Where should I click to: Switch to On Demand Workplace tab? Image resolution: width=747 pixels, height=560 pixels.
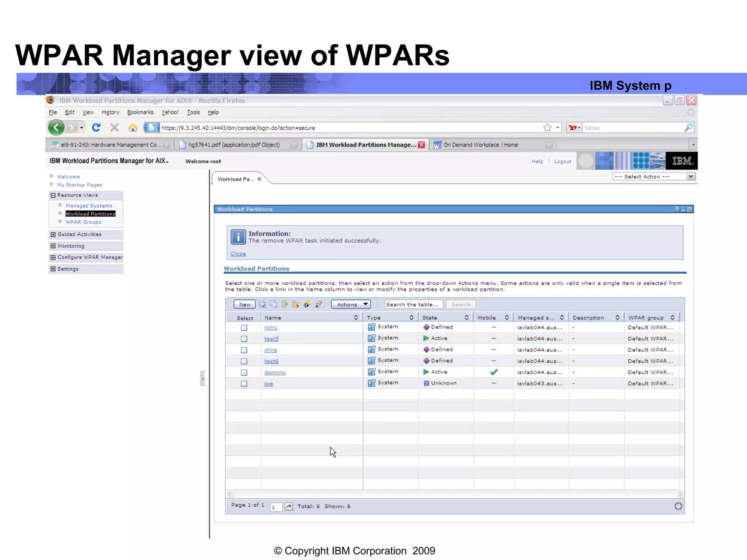pyautogui.click(x=492, y=145)
